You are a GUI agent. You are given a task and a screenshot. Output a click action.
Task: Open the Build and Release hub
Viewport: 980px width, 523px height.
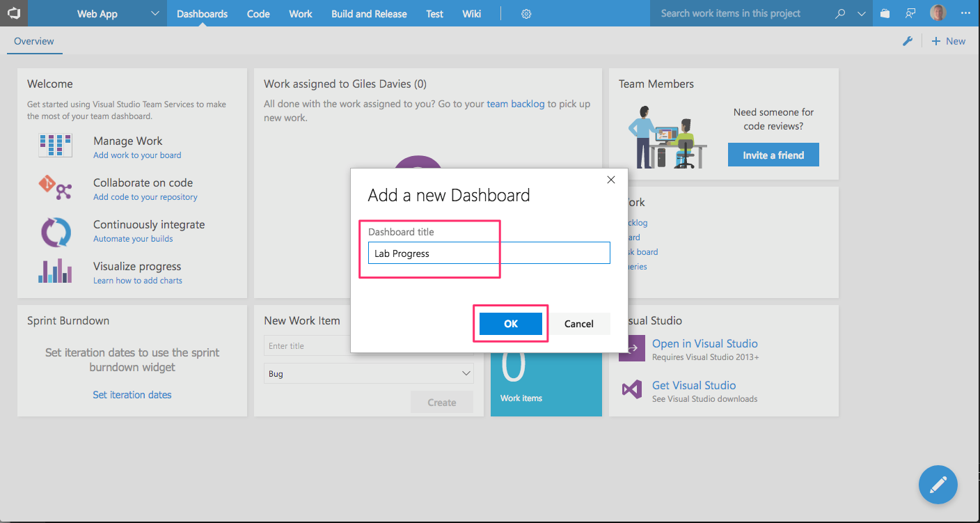pyautogui.click(x=369, y=13)
